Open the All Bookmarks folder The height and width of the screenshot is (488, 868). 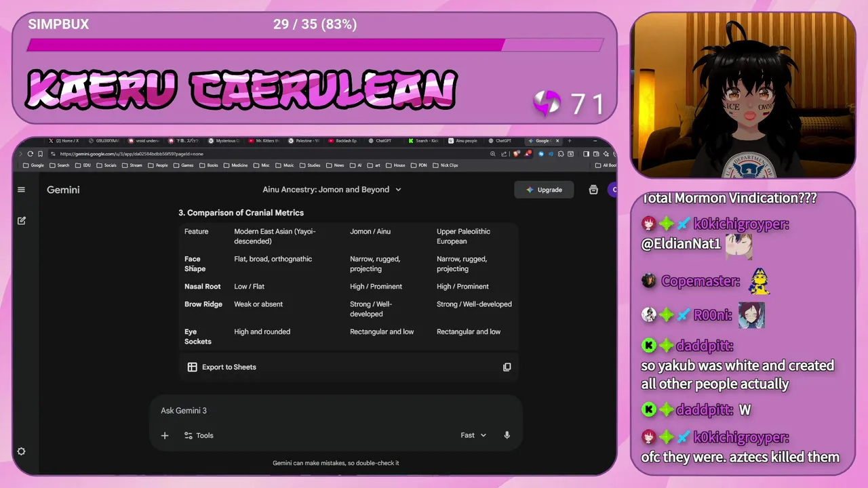click(606, 165)
